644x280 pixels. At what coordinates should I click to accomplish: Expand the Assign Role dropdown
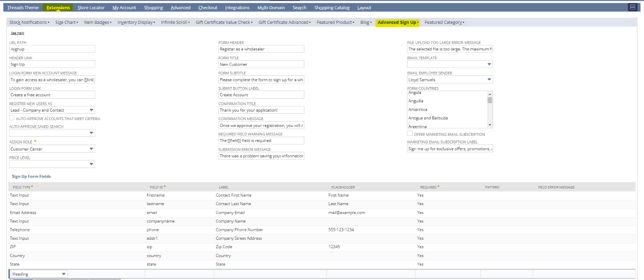pyautogui.click(x=91, y=149)
